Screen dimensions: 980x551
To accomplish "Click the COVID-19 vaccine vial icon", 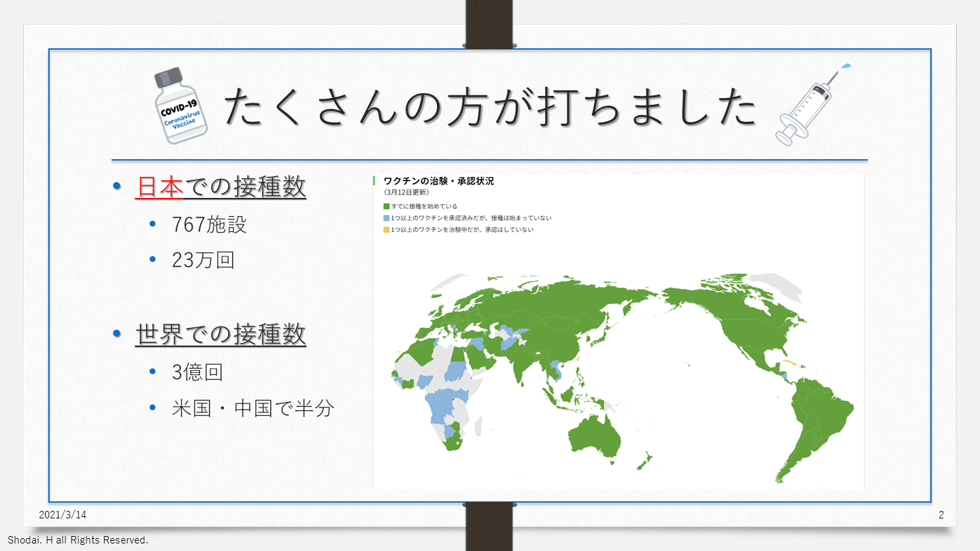I will coord(181,105).
